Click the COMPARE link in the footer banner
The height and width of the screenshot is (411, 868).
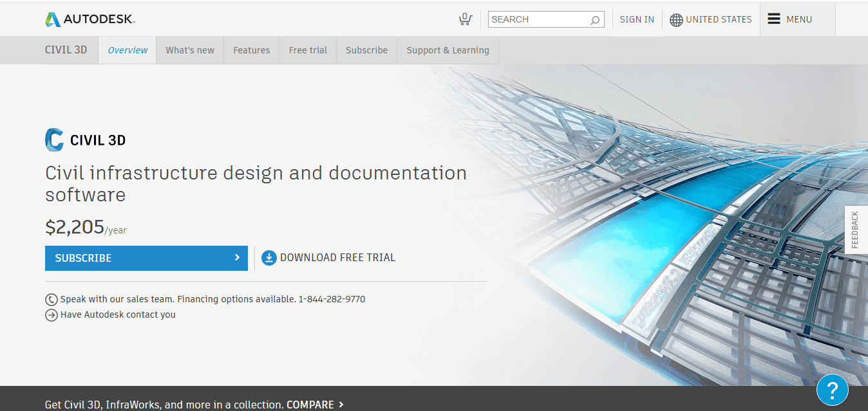pyautogui.click(x=310, y=405)
